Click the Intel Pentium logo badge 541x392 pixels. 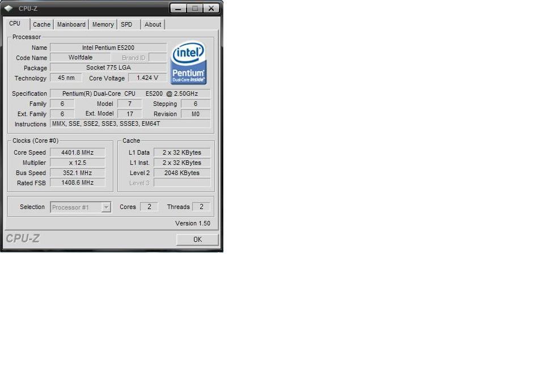tap(188, 63)
